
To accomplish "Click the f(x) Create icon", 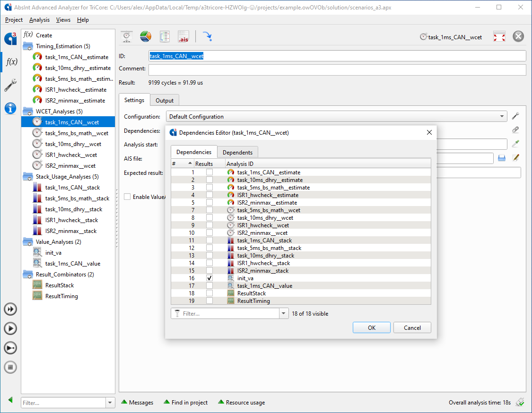I will pos(28,34).
